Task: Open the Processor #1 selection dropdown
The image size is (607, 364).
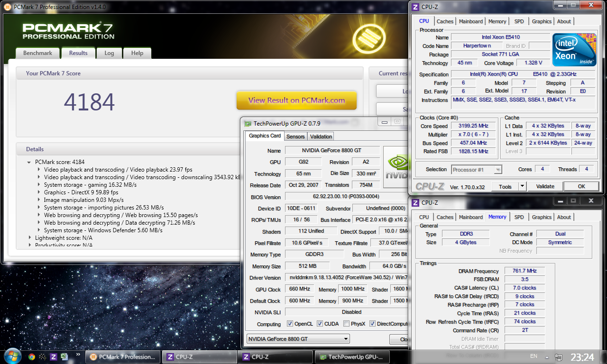Action: 477,169
